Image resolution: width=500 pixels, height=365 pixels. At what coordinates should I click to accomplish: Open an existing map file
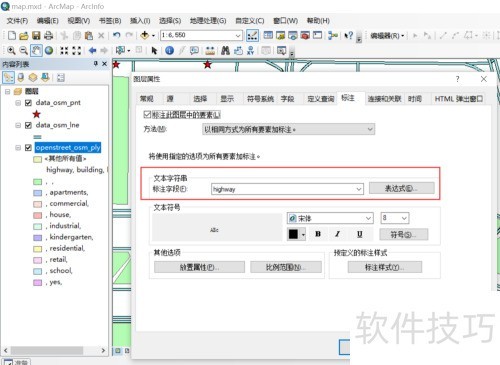[24, 35]
